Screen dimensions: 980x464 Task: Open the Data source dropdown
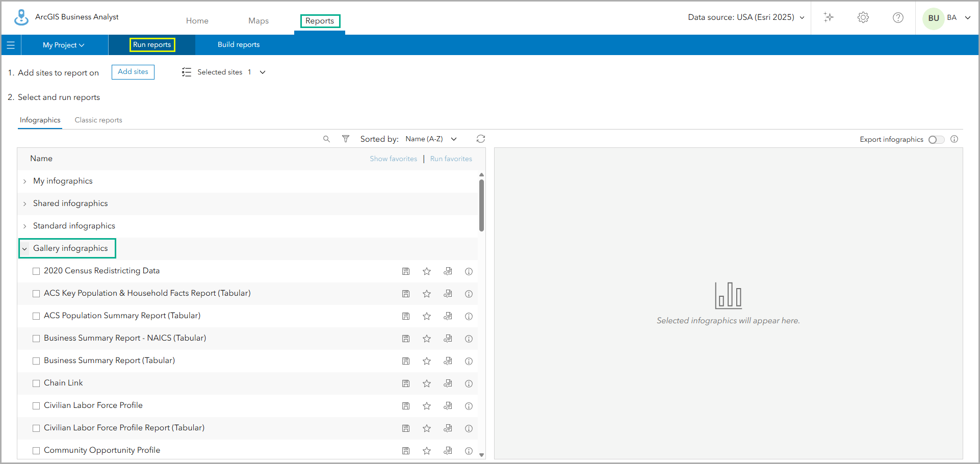(746, 17)
